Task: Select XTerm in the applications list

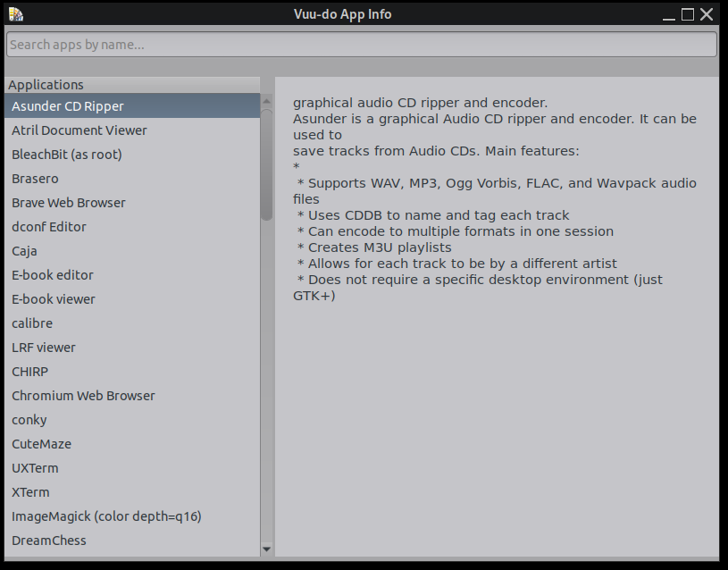Action: [132, 492]
